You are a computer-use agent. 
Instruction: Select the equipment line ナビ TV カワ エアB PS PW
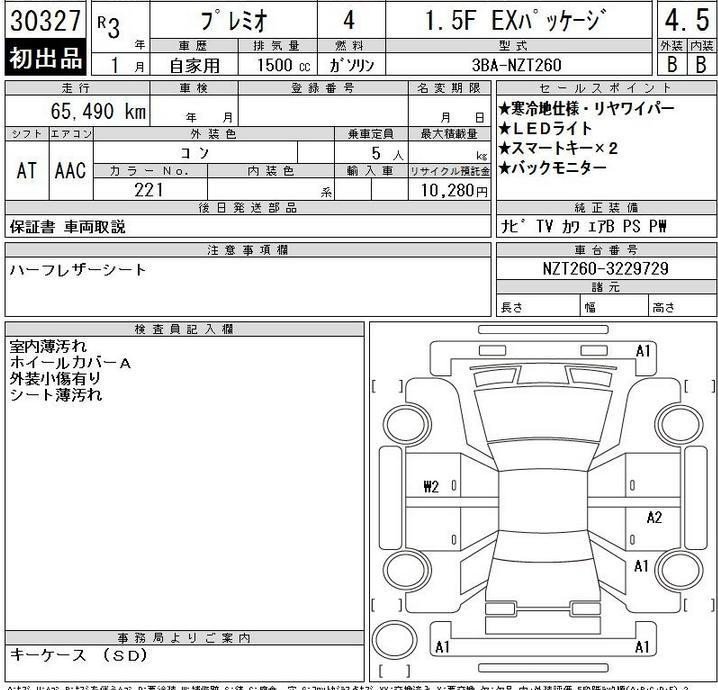click(583, 227)
